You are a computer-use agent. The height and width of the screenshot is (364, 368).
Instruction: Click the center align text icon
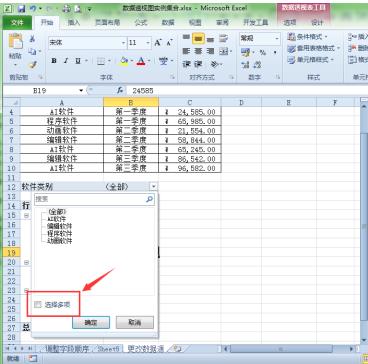coord(198,51)
